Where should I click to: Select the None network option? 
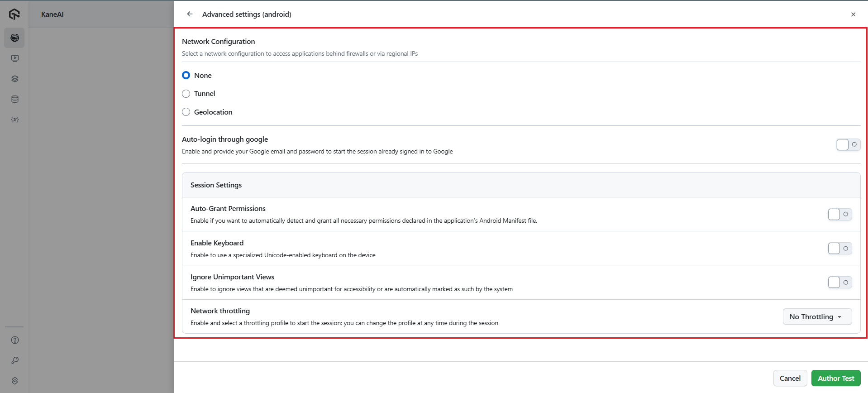click(186, 75)
